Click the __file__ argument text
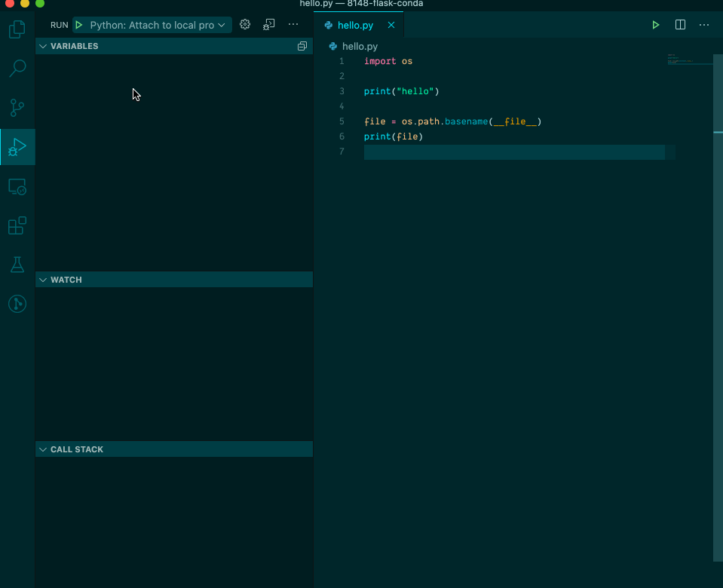Screen dimensions: 723x588 click(x=515, y=121)
